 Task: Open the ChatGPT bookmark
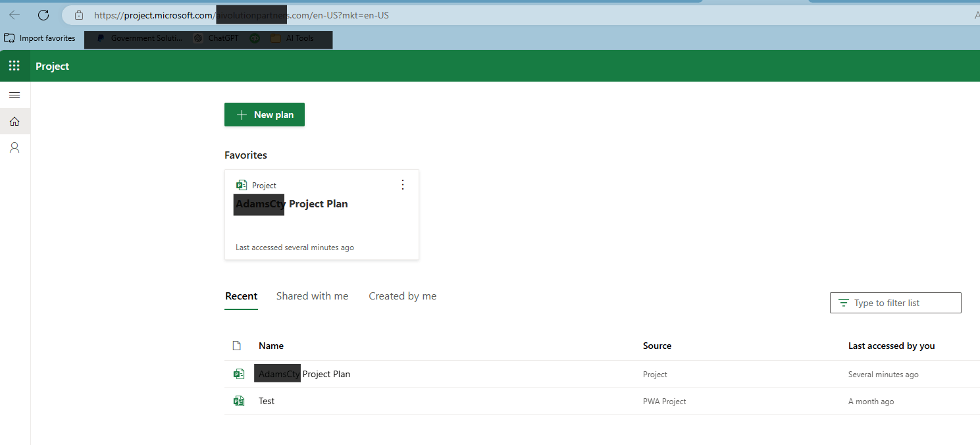[x=216, y=38]
